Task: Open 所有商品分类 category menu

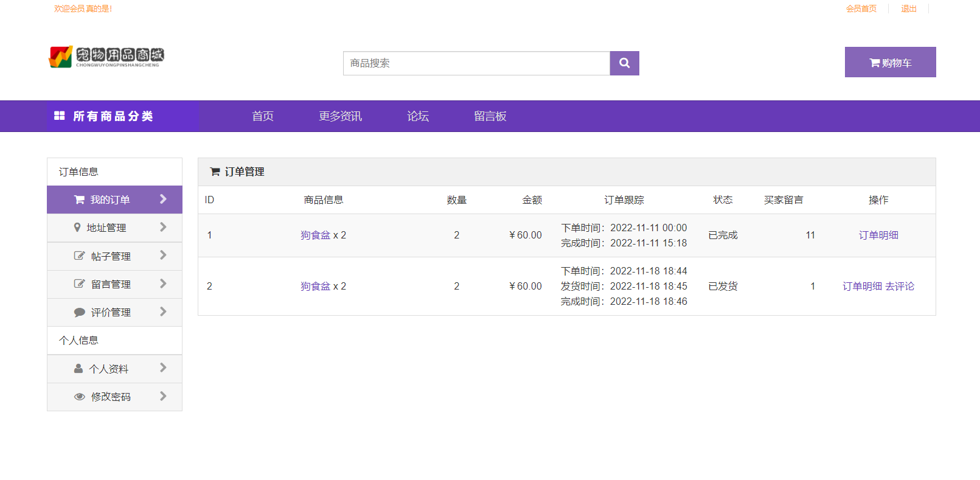Action: pos(123,116)
